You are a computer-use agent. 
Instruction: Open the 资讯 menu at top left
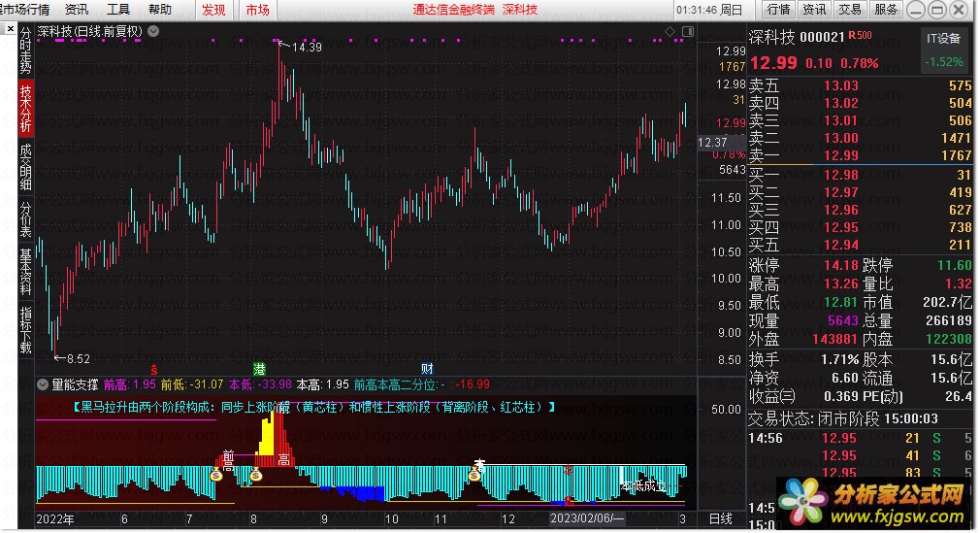pyautogui.click(x=77, y=10)
